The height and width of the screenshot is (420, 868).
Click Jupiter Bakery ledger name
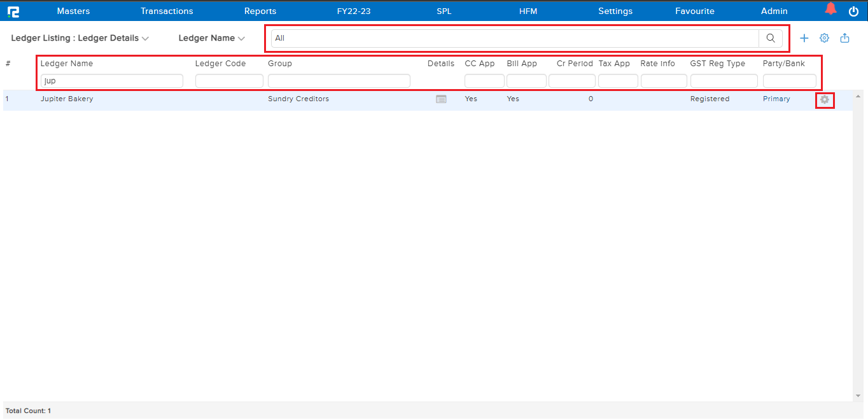[x=67, y=99]
